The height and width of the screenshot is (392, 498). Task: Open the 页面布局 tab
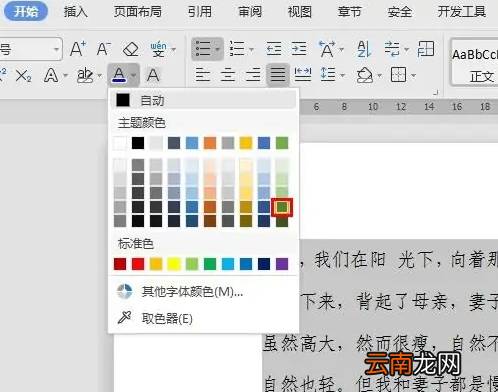[138, 12]
